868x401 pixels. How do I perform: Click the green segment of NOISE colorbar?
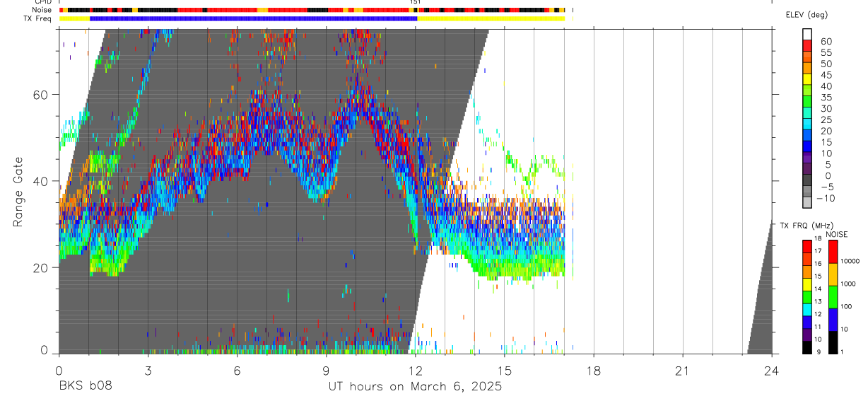point(833,297)
